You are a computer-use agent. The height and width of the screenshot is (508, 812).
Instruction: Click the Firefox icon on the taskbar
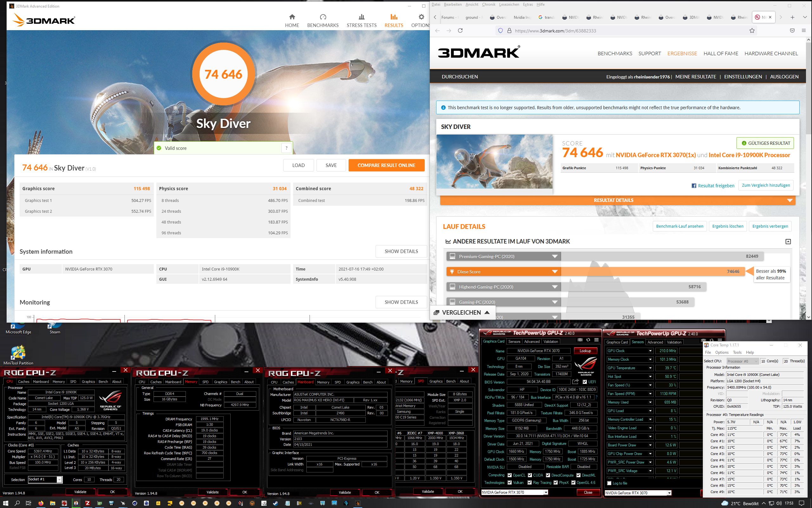coord(41,503)
